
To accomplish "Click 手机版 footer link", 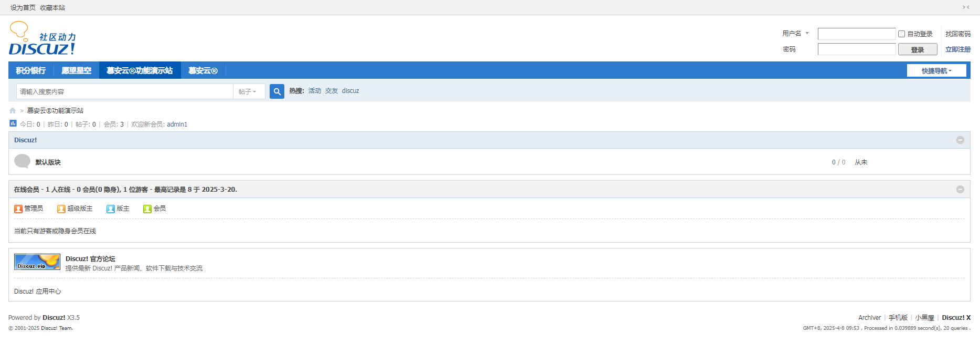I will tap(898, 318).
